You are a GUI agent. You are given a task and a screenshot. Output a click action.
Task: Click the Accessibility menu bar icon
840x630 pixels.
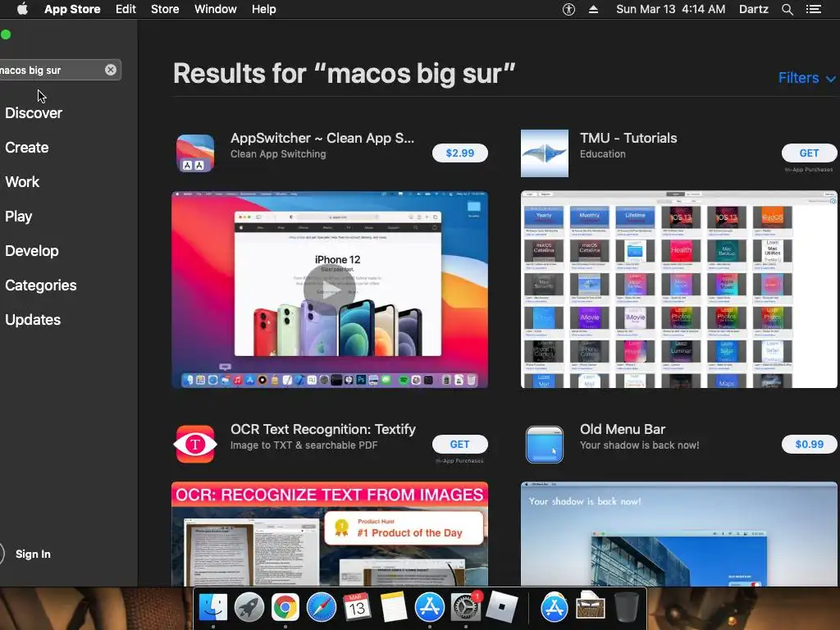tap(568, 9)
